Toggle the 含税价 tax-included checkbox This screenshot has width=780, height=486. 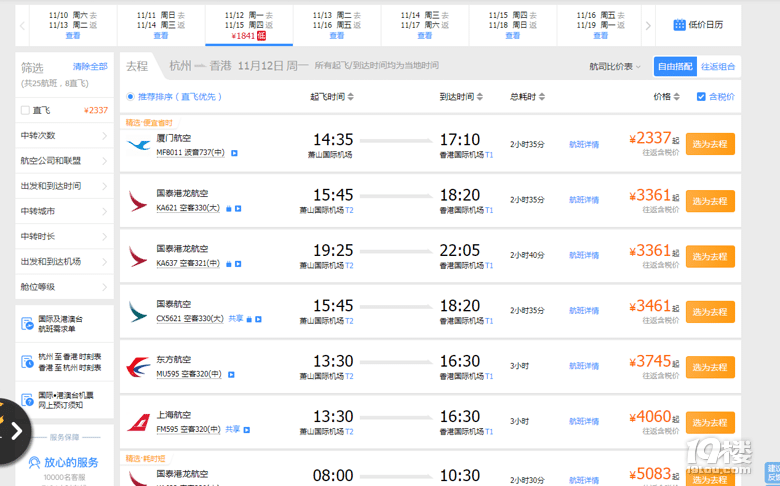[701, 97]
